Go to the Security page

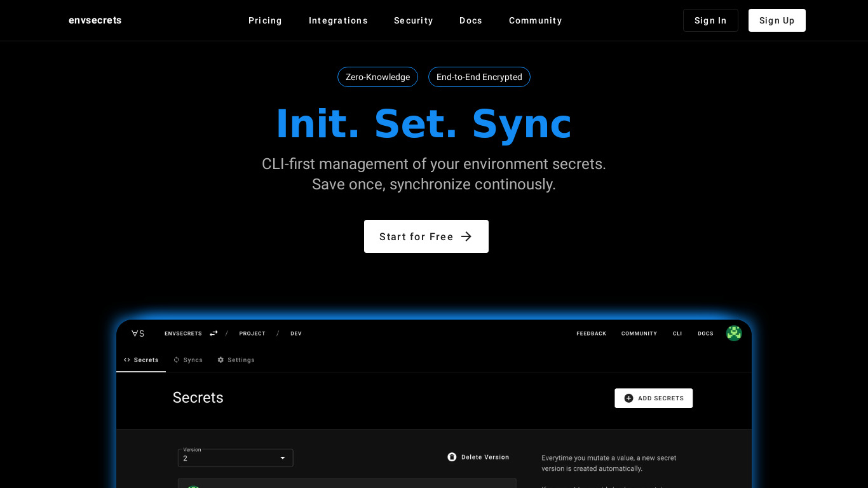pos(413,20)
